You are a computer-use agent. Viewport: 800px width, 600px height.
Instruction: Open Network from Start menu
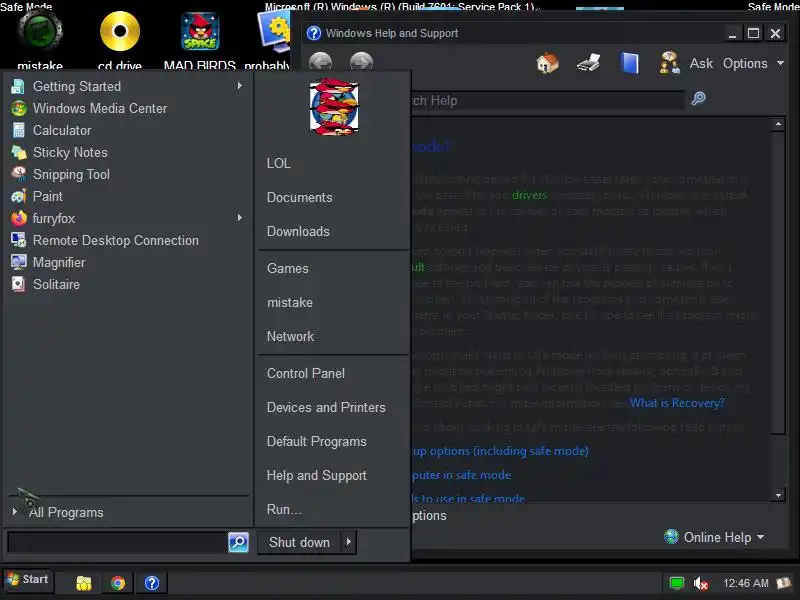[290, 336]
